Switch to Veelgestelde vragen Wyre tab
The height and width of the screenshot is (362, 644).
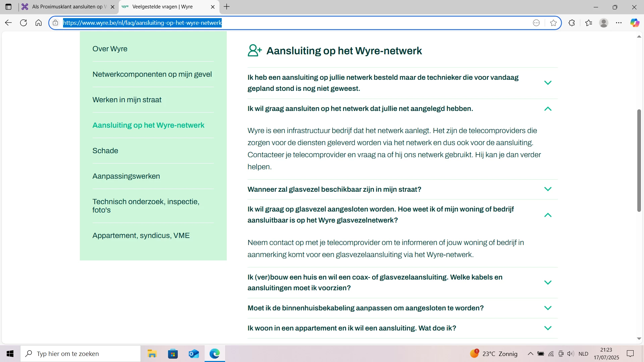pos(169,7)
